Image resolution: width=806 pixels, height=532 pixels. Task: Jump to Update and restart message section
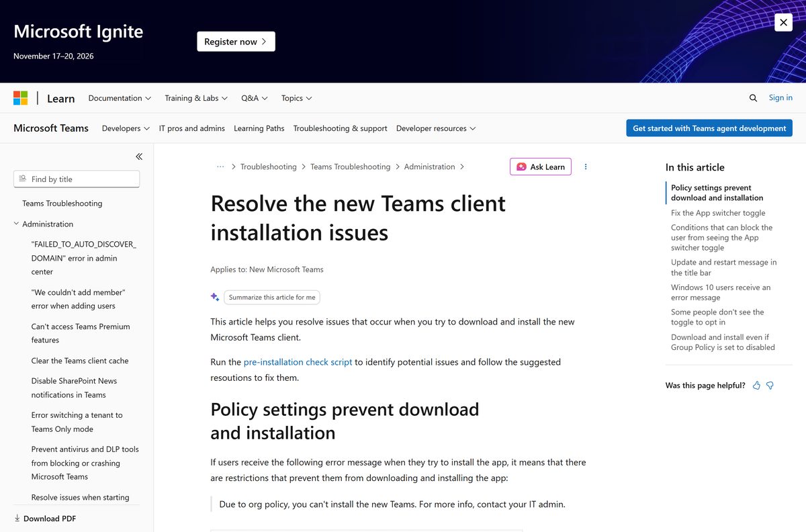[x=724, y=267]
